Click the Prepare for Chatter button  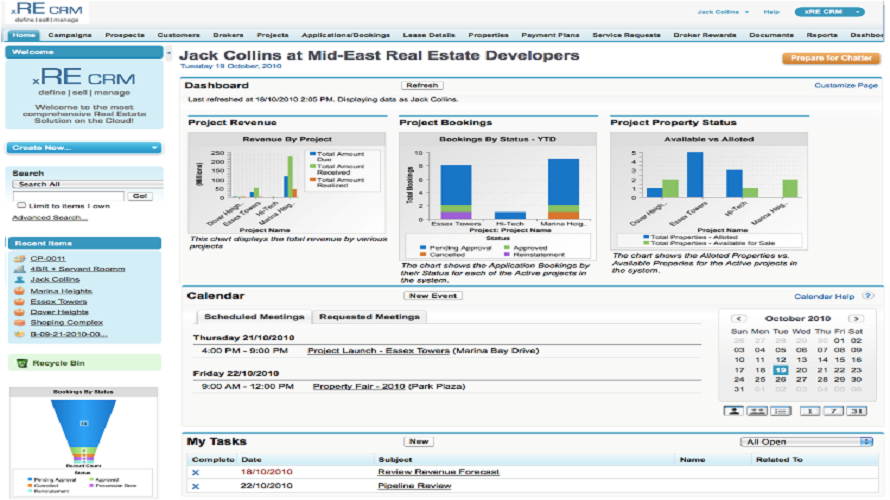click(831, 58)
